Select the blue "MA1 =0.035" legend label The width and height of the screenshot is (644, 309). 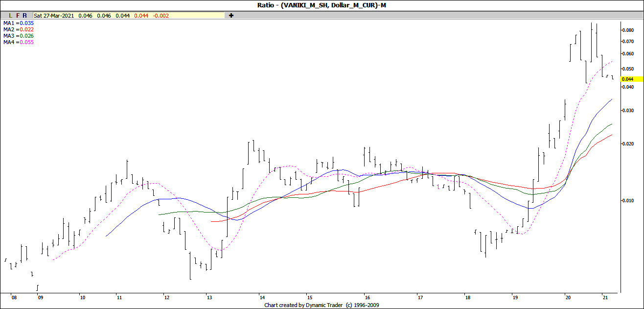click(19, 23)
